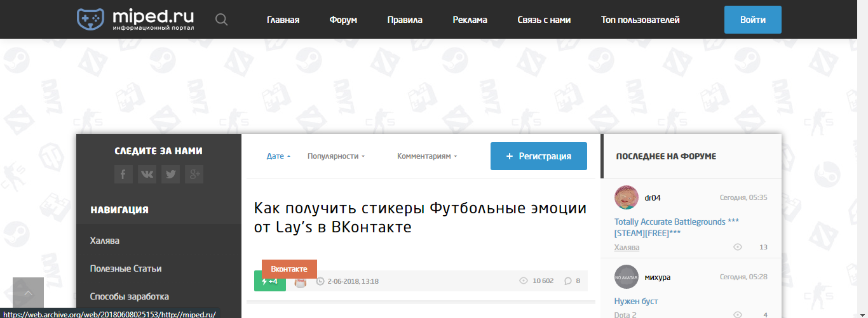Click the Войти login button
868x318 pixels.
pyautogui.click(x=753, y=20)
